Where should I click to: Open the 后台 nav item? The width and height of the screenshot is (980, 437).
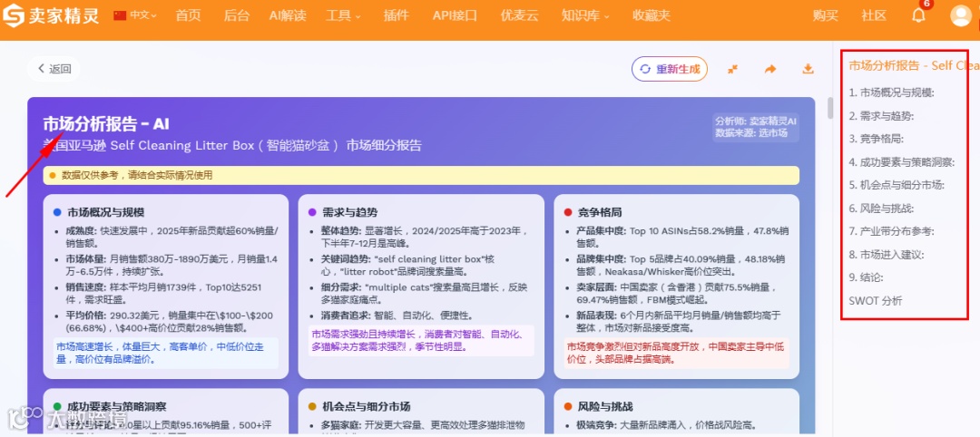click(236, 15)
